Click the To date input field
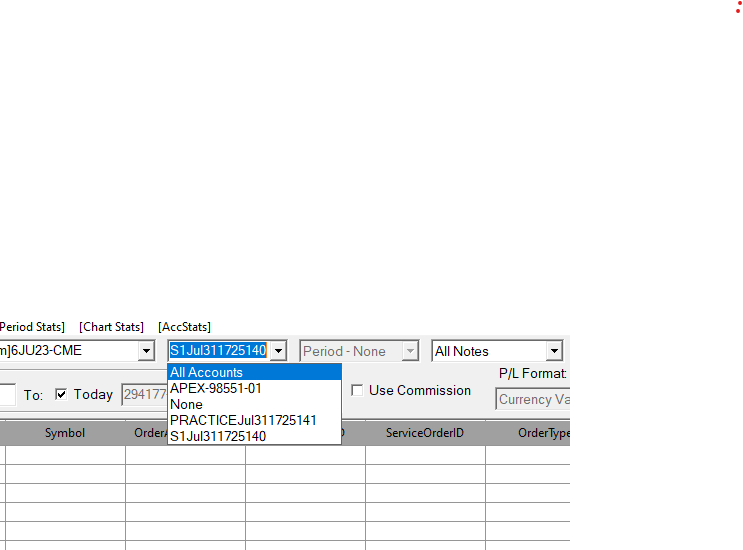 click(144, 395)
